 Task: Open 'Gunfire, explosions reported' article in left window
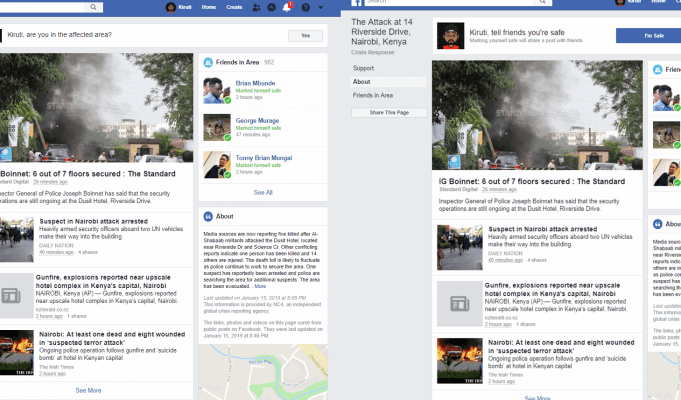tap(103, 281)
